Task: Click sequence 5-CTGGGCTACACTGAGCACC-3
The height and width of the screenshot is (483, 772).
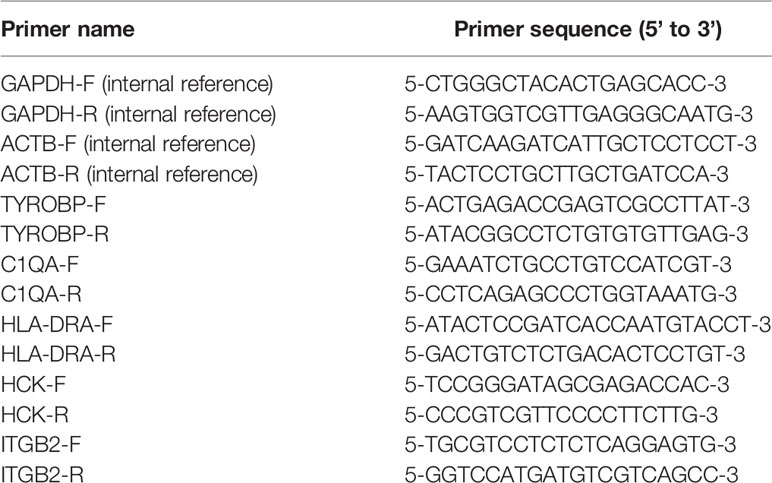Action: pos(566,84)
